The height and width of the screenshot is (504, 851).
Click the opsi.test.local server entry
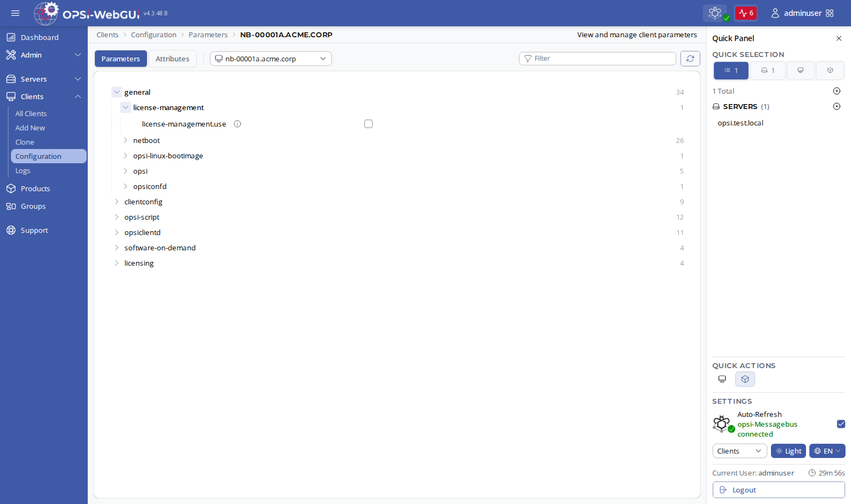point(740,123)
